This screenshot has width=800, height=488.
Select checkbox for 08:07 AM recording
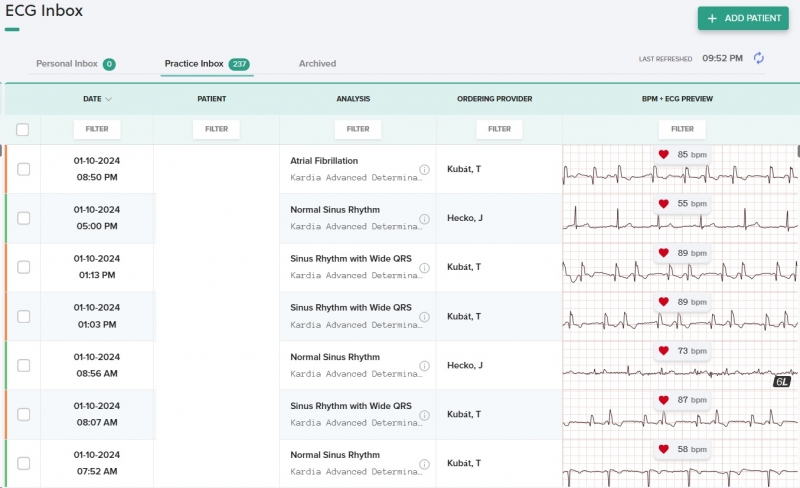23,414
